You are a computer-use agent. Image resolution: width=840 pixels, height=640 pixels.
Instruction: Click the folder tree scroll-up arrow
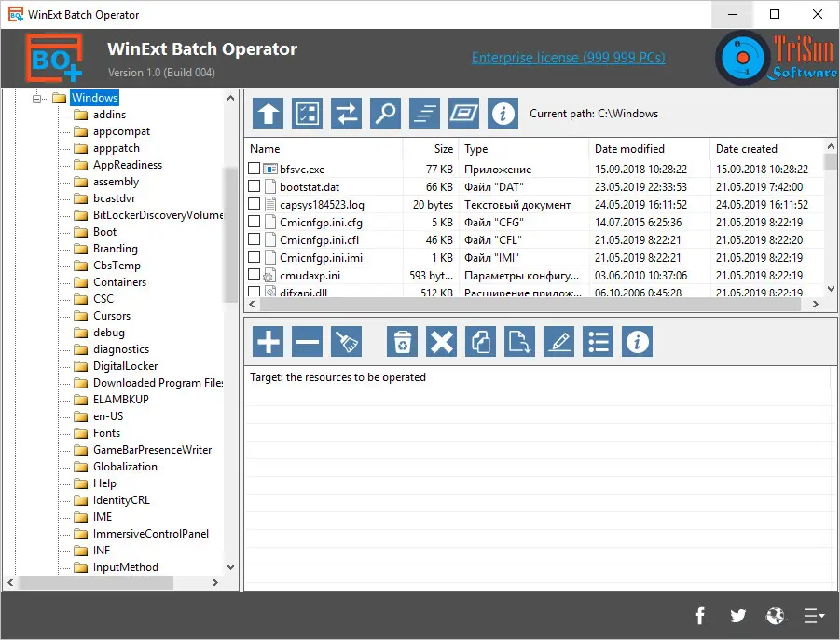(x=231, y=98)
